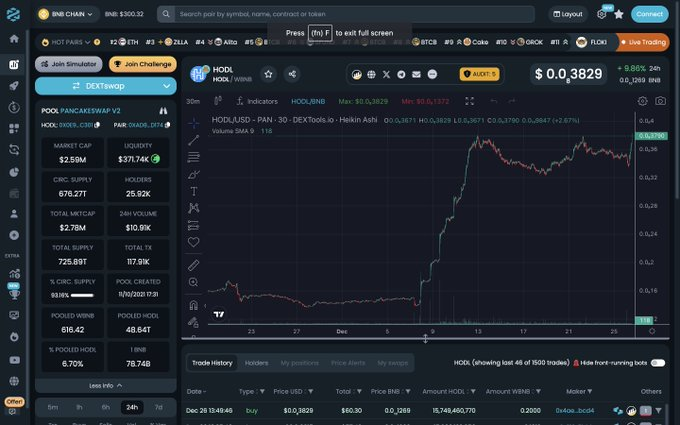Select the Fibonacci retracement tool
Image resolution: width=680 pixels, height=425 pixels.
point(193,157)
